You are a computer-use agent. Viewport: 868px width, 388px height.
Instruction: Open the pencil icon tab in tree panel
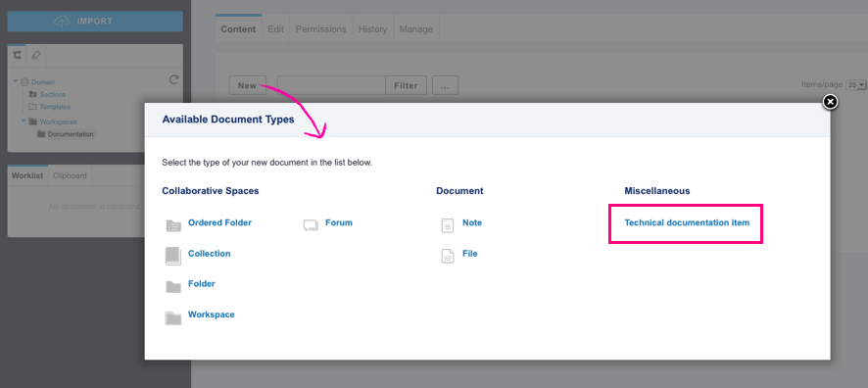36,55
